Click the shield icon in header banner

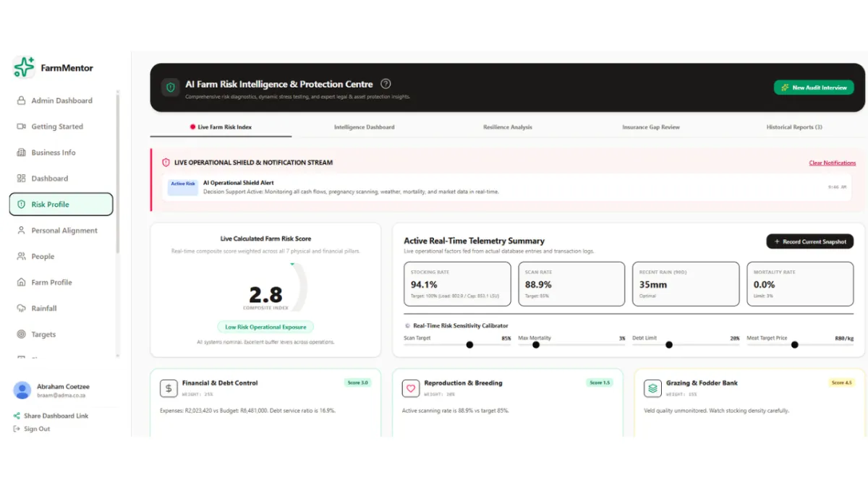(171, 87)
